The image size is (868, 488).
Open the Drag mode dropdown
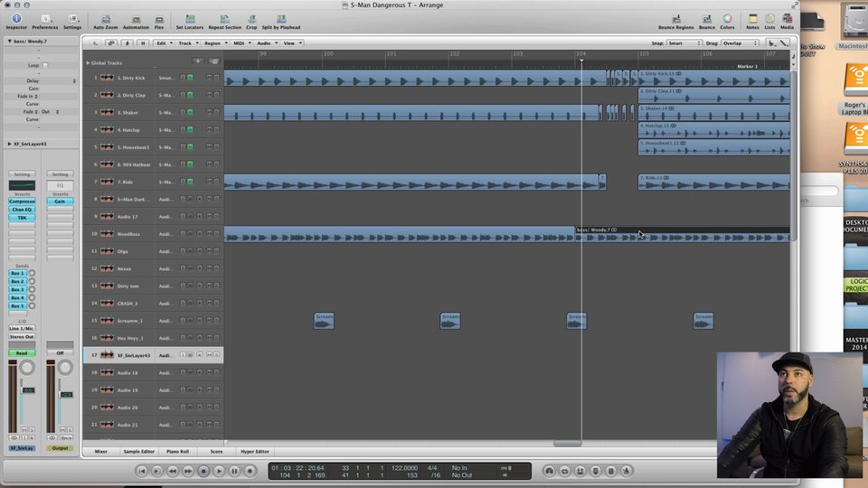[740, 42]
